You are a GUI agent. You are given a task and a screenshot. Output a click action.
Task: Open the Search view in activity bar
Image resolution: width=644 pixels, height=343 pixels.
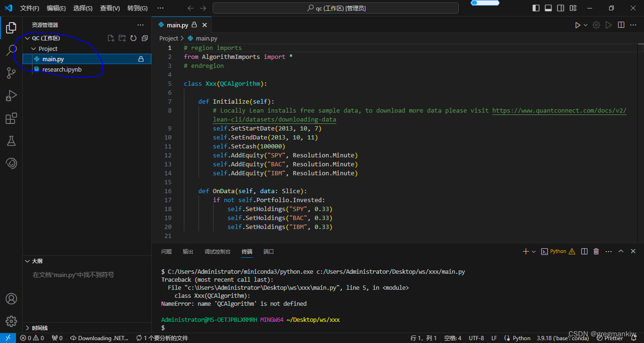tap(11, 50)
